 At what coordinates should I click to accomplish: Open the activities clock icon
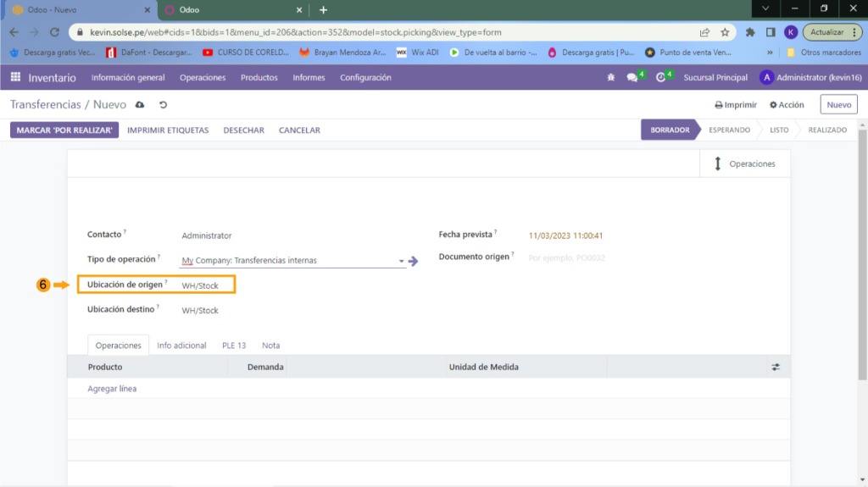[x=660, y=78]
